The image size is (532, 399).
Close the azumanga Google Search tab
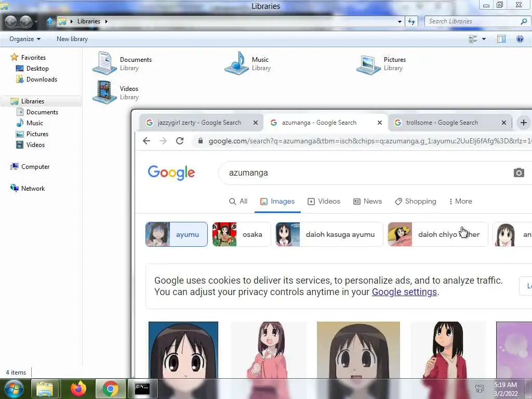tap(380, 123)
